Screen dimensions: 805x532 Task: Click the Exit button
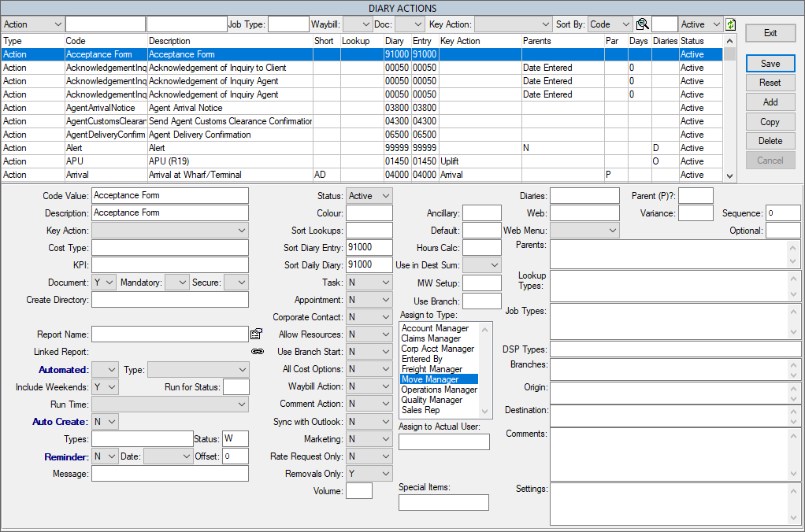770,33
